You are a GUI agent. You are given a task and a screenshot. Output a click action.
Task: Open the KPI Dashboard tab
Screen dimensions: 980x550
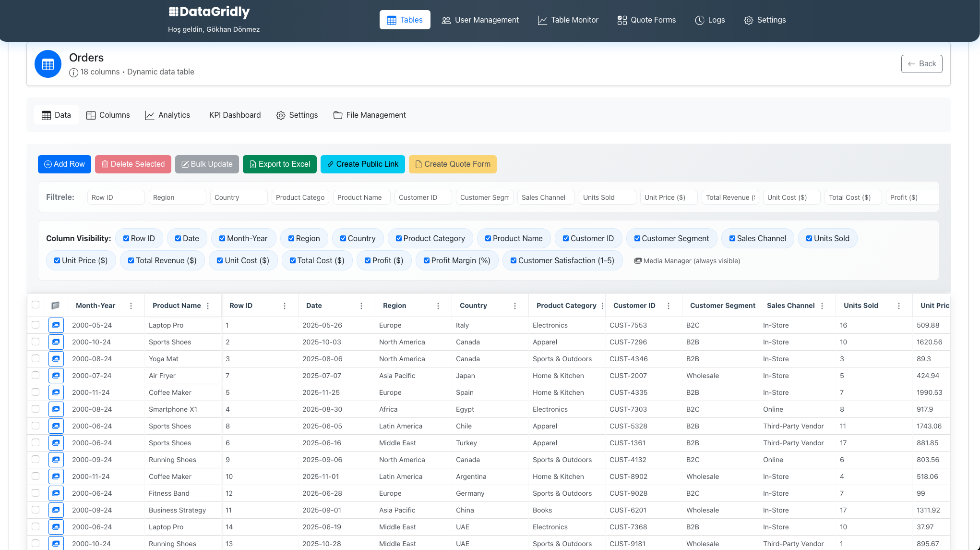tap(235, 115)
